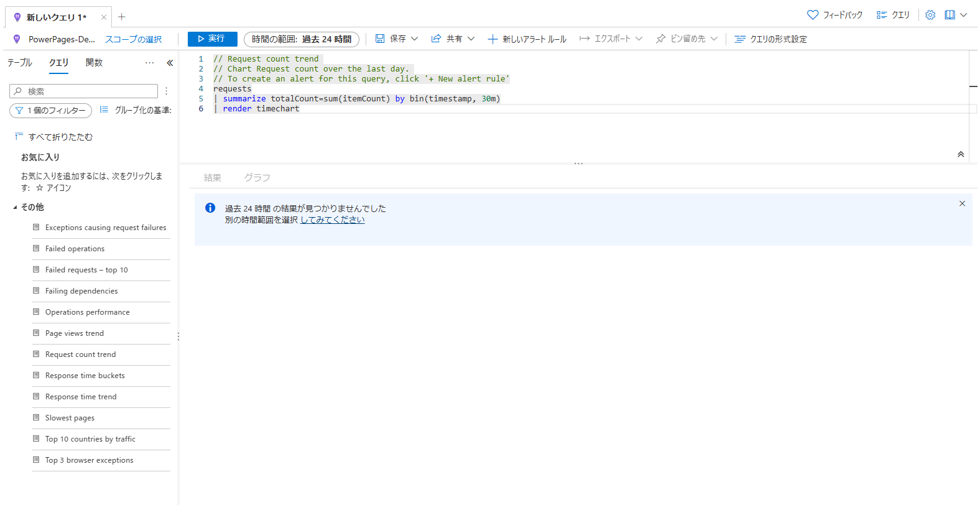Viewport: 980px width, 505px height.
Task: Expand chevron next to book icon
Action: tap(964, 15)
